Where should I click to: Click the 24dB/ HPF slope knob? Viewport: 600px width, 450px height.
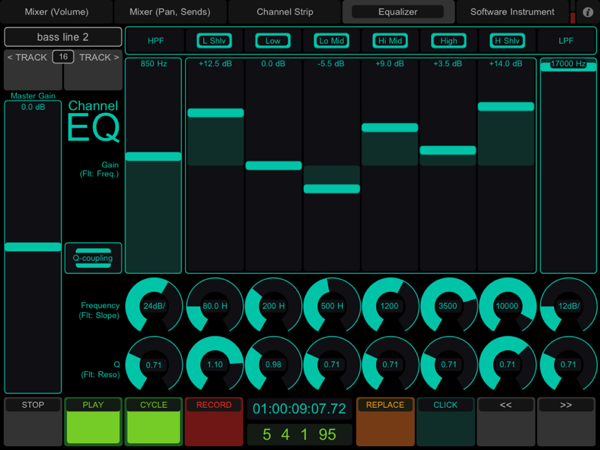pos(154,305)
